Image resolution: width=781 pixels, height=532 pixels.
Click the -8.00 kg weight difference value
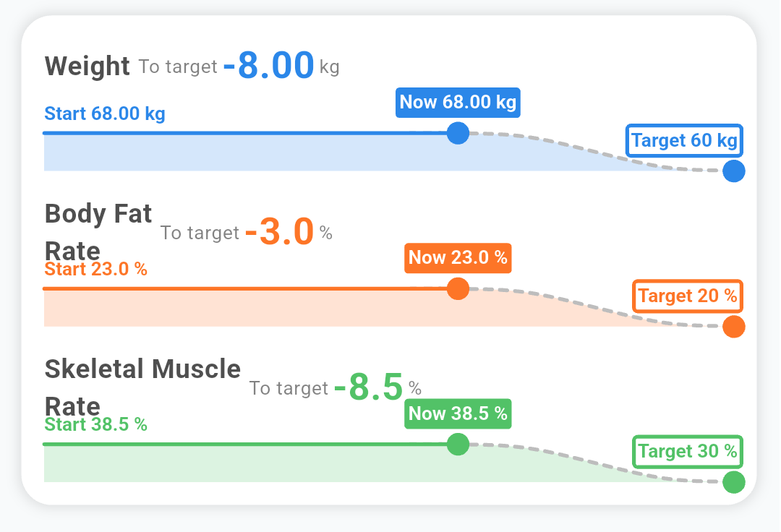(268, 66)
